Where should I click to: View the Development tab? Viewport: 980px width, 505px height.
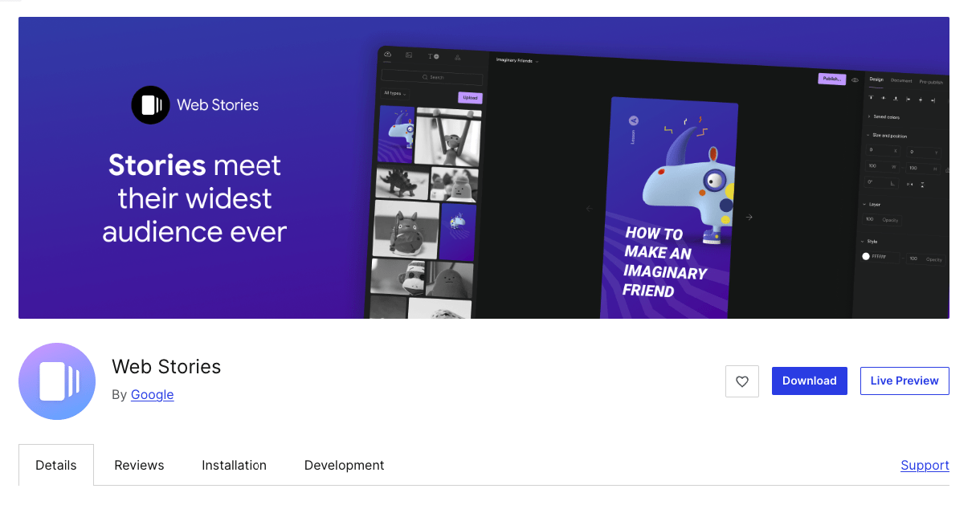click(344, 465)
